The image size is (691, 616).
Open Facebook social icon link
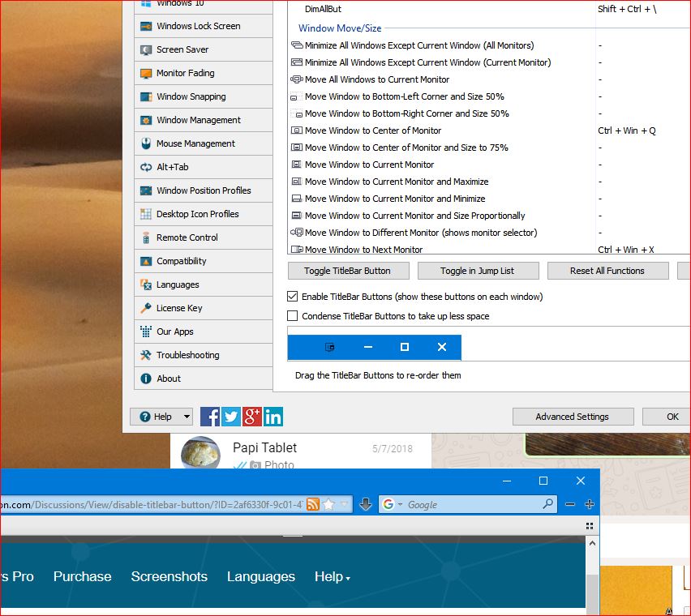point(210,417)
